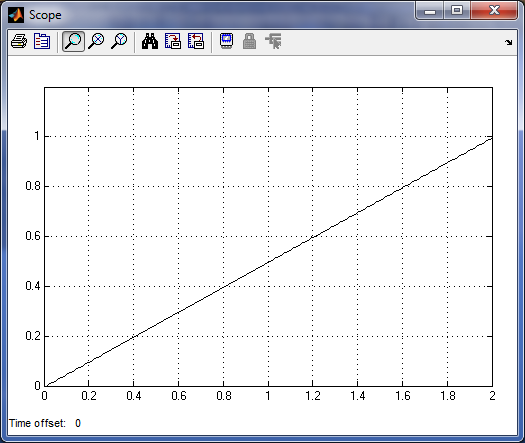Click the y-axis tick label 0.4

[33, 286]
